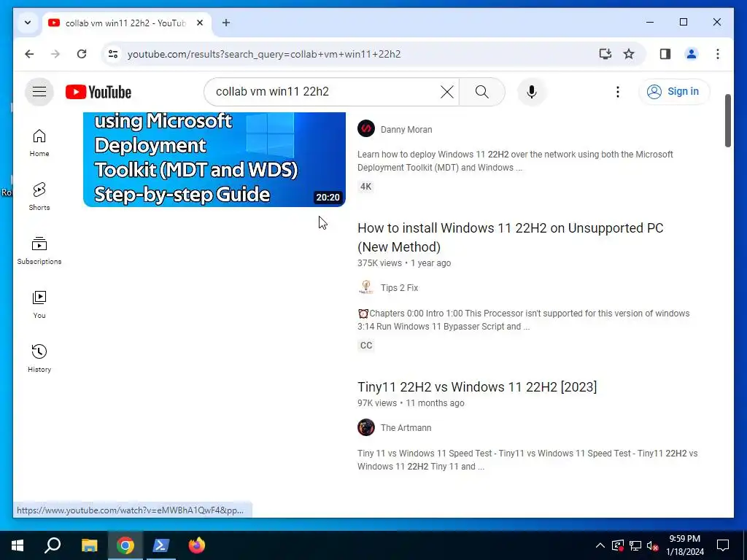The image size is (747, 560).
Task: Click the Chrome taskbar icon
Action: point(125,545)
